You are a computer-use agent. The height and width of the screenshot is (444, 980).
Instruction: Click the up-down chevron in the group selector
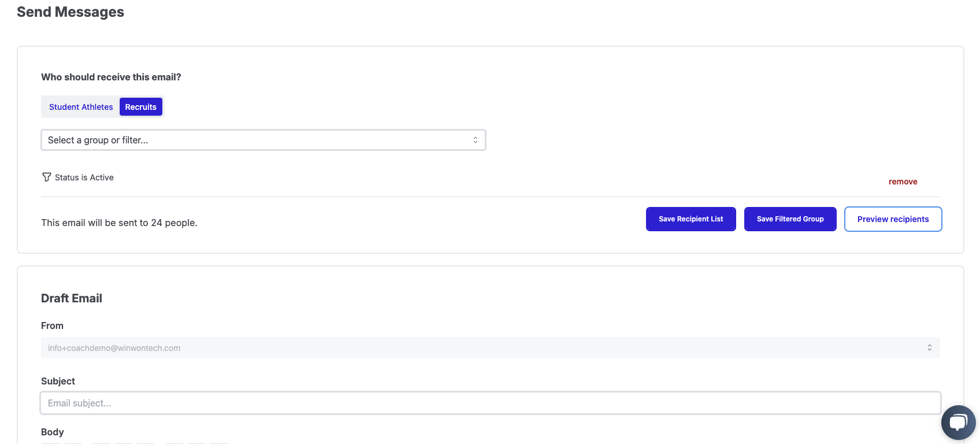(x=476, y=140)
